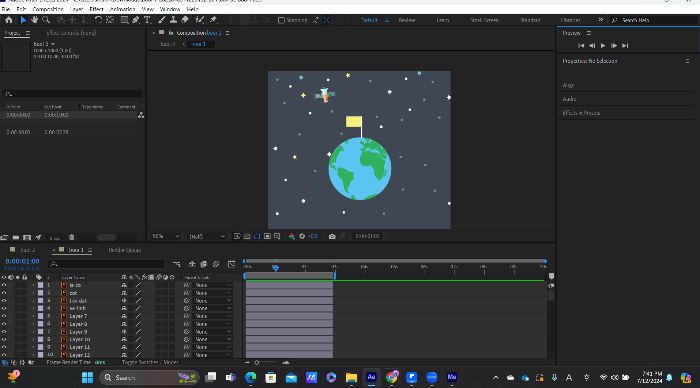Open the Preview panel menu
The image size is (700, 388).
click(589, 33)
